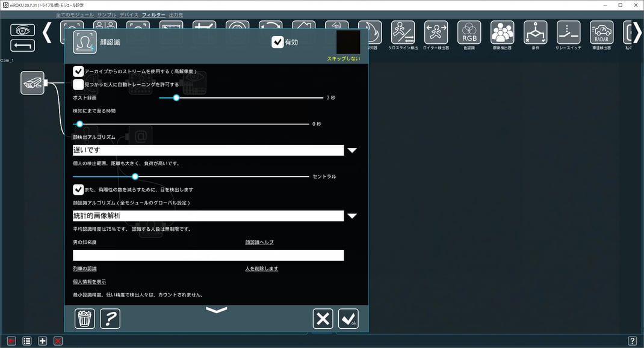644x348 pixels.
Task: Expand more settings with bottom chevron
Action: tap(217, 310)
